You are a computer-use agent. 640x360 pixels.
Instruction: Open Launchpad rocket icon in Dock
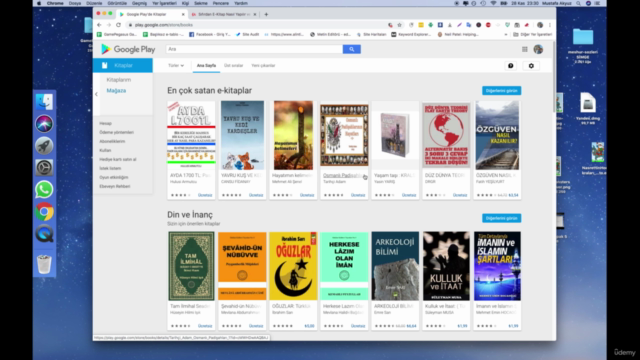coord(44,146)
